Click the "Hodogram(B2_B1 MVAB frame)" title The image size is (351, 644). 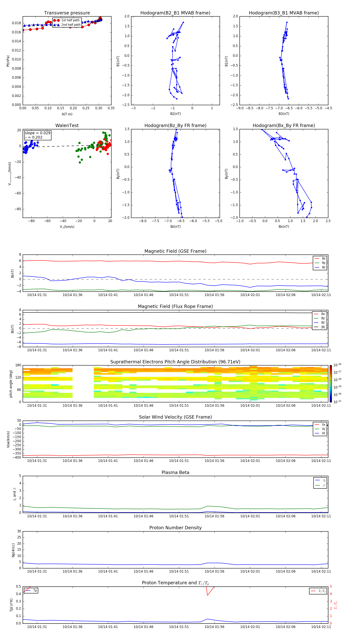175,13
